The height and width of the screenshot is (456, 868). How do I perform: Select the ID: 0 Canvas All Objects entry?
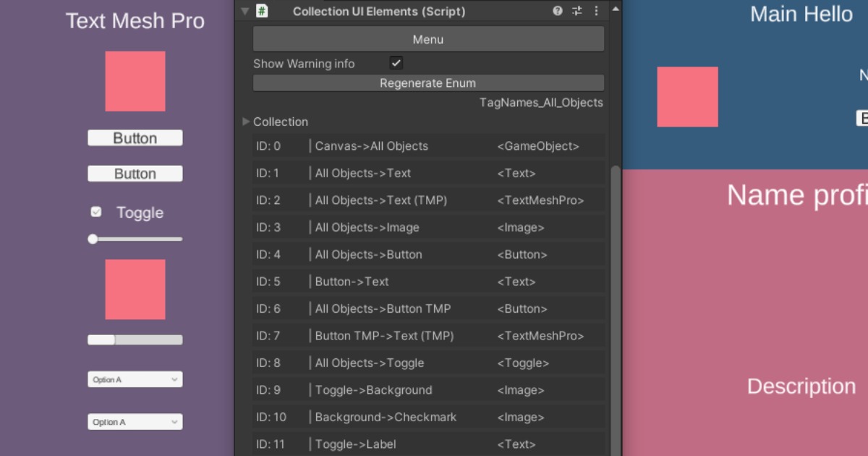pyautogui.click(x=428, y=145)
